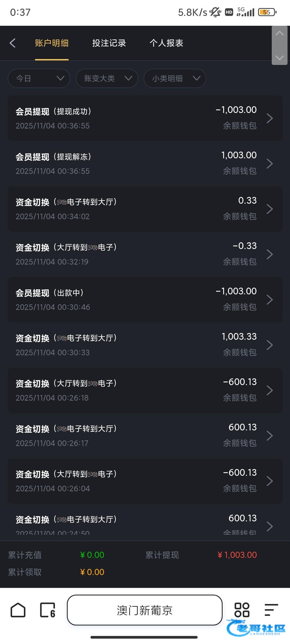Open the browser apps grid icon

[x=242, y=610]
